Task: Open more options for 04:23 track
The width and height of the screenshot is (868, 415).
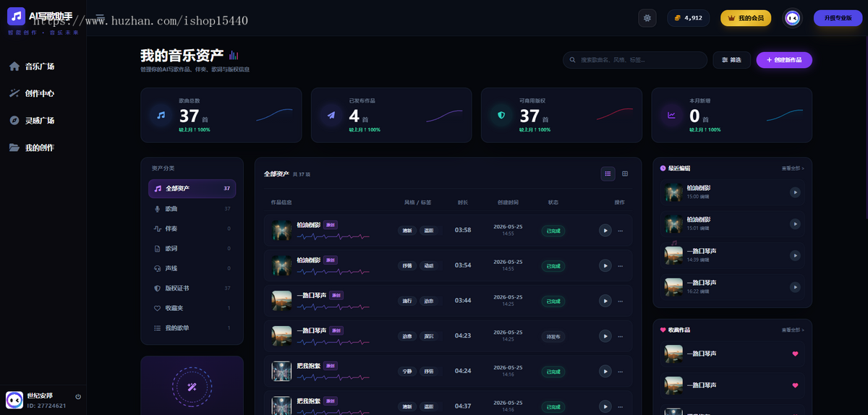Action: pos(621,335)
